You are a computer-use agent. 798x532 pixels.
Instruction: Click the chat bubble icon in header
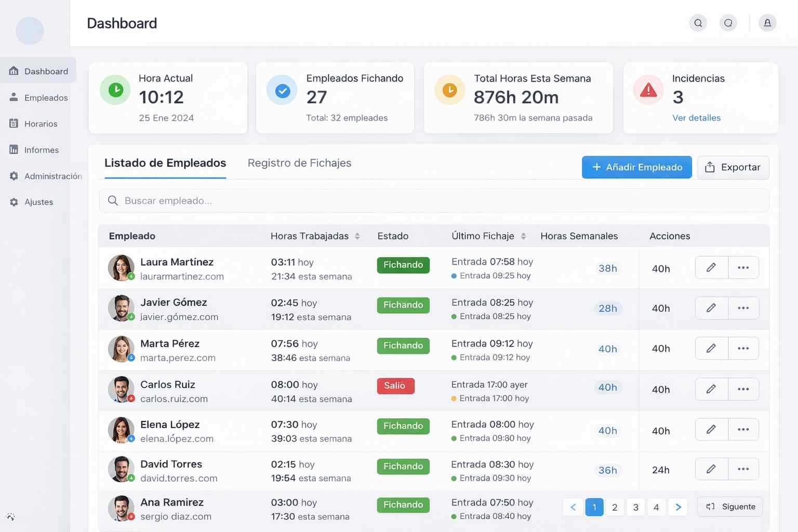(728, 23)
